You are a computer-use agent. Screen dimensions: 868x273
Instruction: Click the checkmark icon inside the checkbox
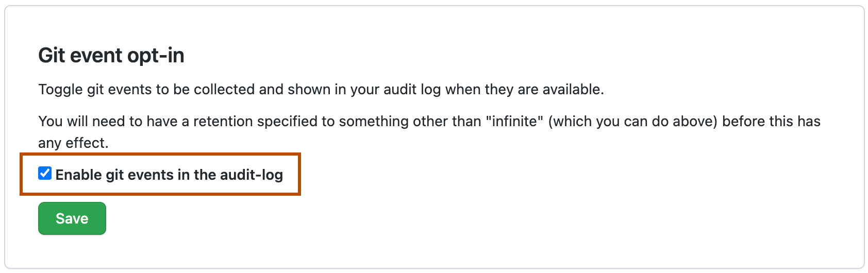pyautogui.click(x=45, y=174)
